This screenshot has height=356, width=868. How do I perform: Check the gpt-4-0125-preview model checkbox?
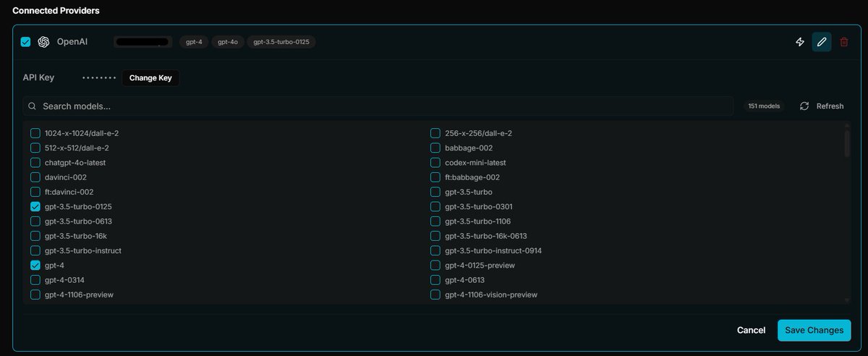coord(435,266)
